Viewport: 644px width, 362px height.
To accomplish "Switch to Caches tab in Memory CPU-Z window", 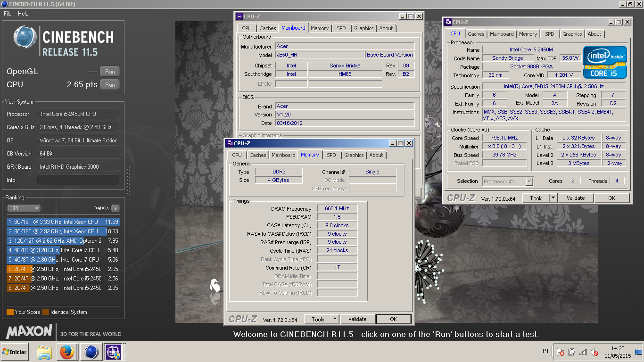I will point(258,155).
